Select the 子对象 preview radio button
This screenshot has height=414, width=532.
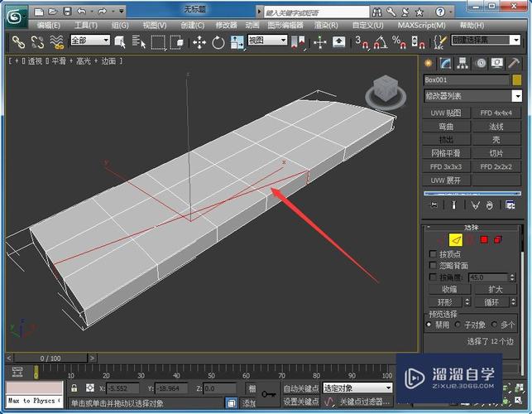point(459,325)
